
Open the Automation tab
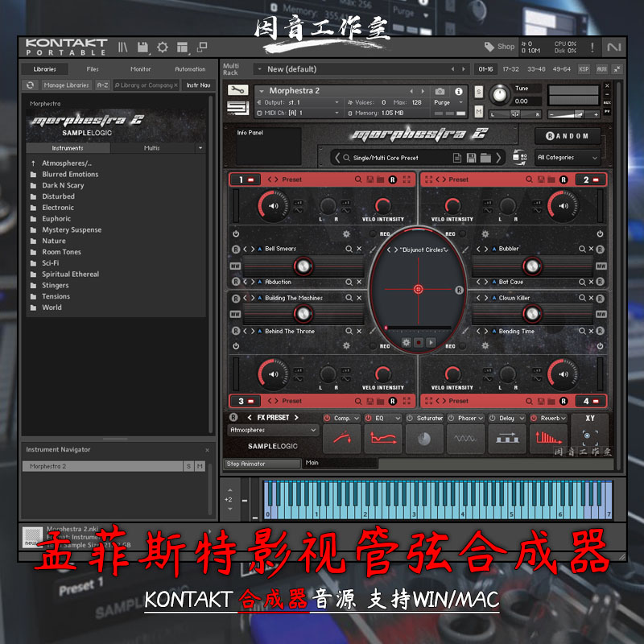click(x=190, y=68)
